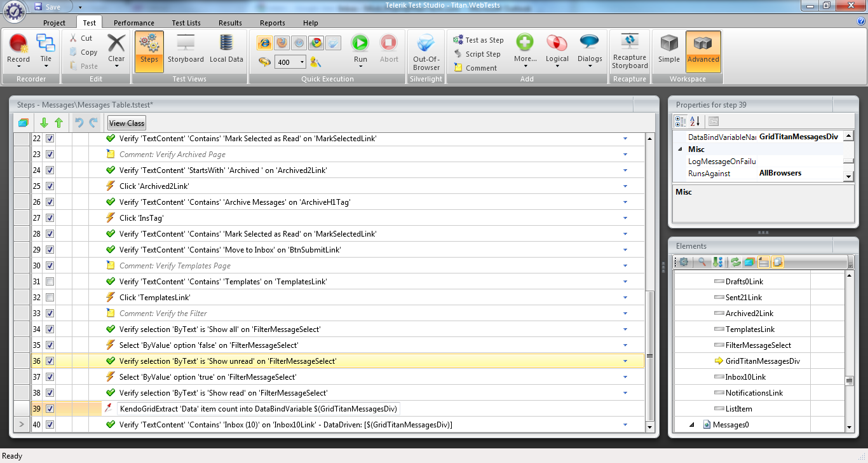Expand step 22 details arrow
The height and width of the screenshot is (463, 868).
point(625,139)
